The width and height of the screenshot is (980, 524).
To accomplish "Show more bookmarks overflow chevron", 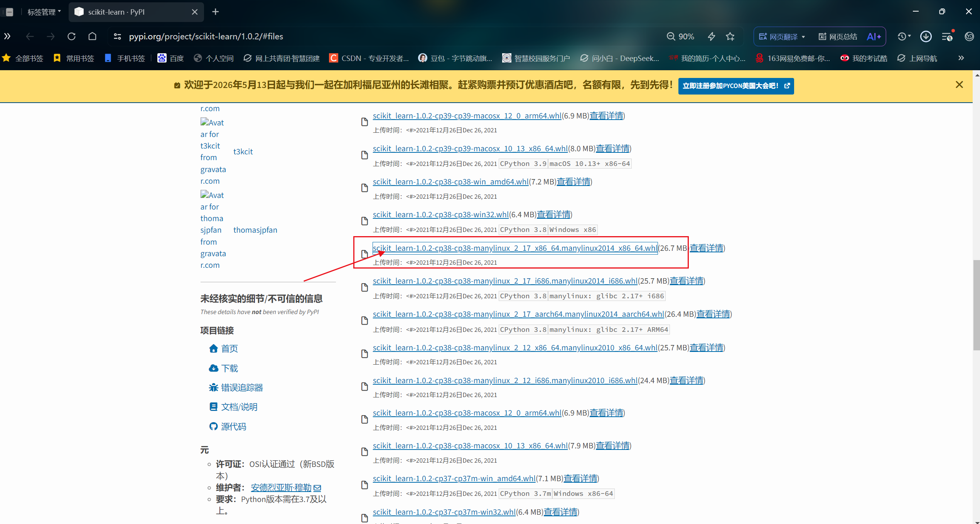I will (961, 58).
